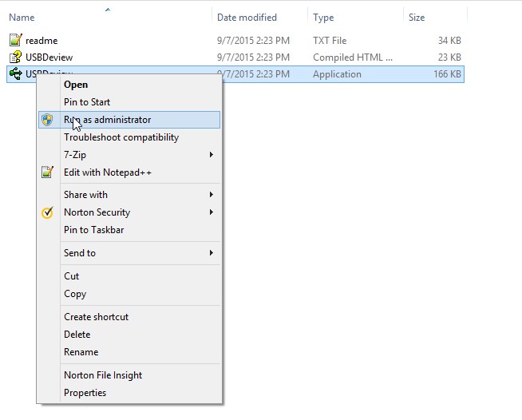Expand the Send to submenu arrow

[211, 253]
